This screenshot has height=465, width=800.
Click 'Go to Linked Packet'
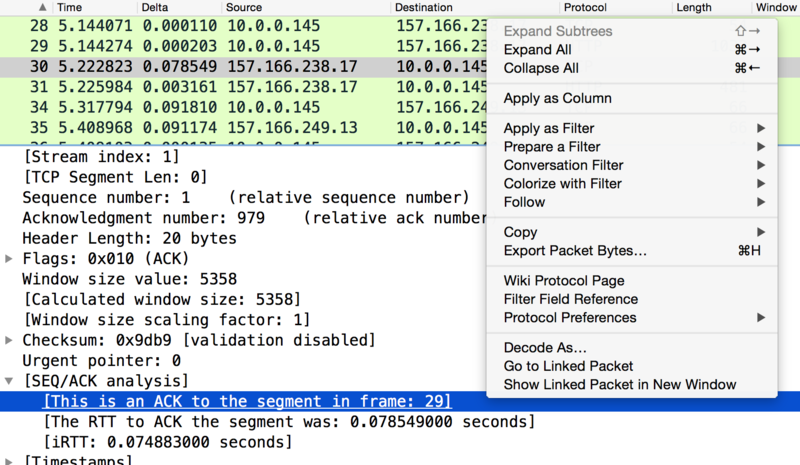568,366
